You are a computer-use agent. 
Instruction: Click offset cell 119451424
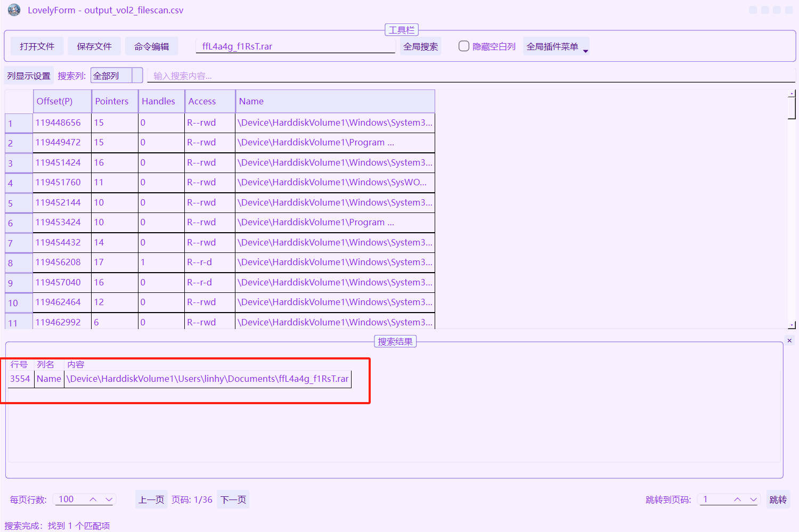pos(62,162)
